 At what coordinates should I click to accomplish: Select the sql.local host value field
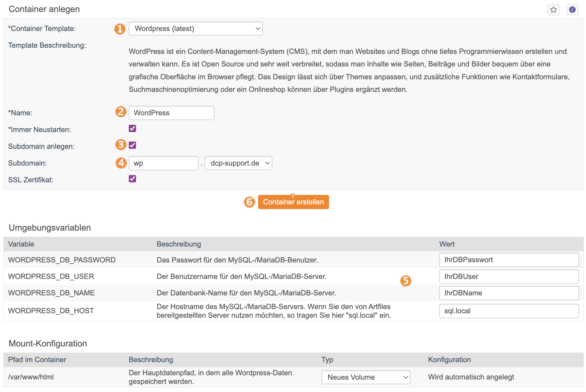[x=509, y=311]
